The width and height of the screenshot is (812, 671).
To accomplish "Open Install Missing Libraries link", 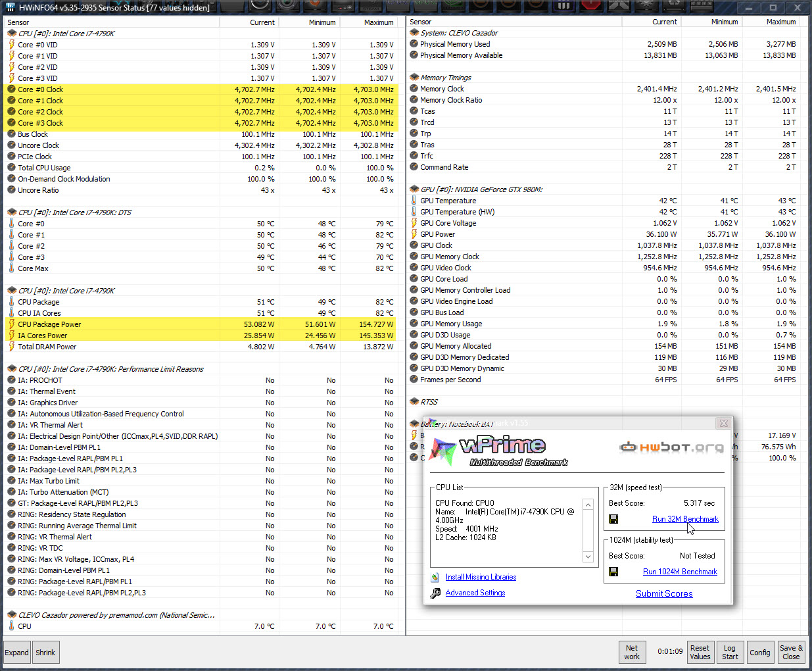I will tap(481, 577).
